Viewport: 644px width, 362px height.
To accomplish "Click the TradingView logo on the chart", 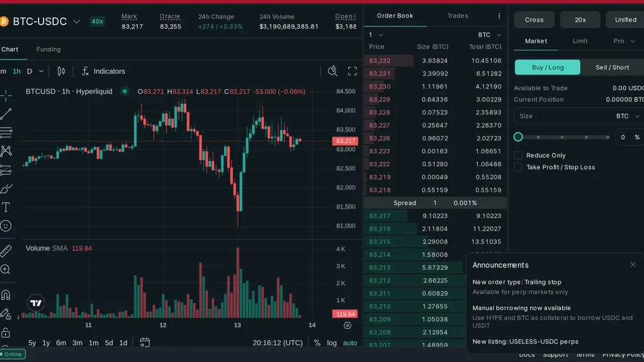I will click(36, 303).
